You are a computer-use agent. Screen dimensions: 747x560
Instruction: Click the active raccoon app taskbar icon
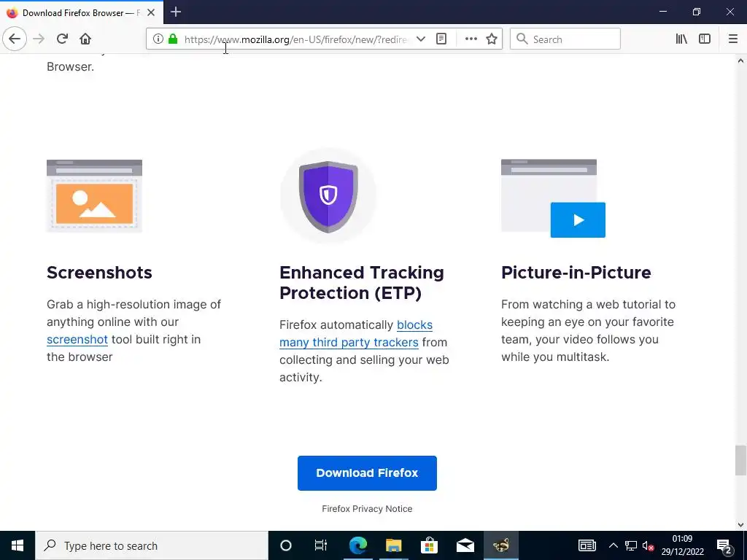(x=500, y=545)
